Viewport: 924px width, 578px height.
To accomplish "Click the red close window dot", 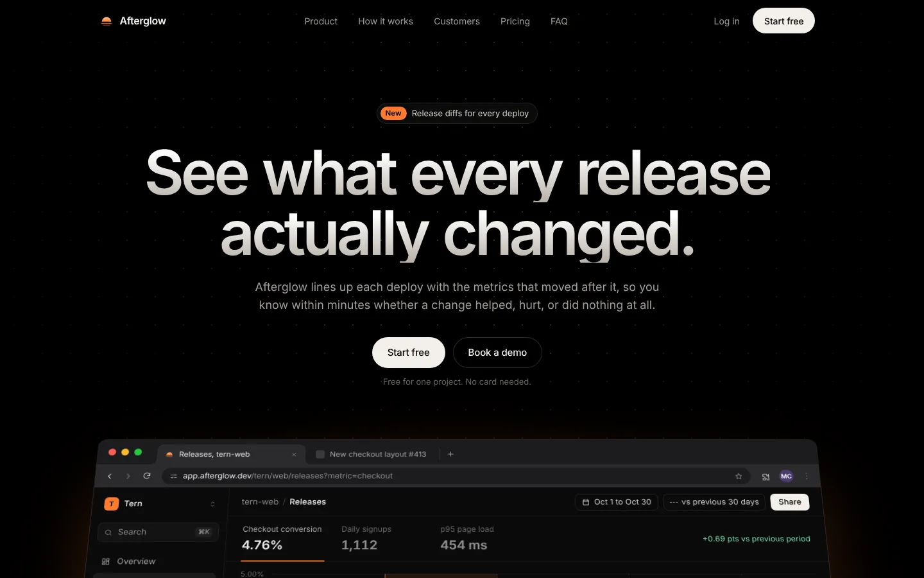I will 112,453.
